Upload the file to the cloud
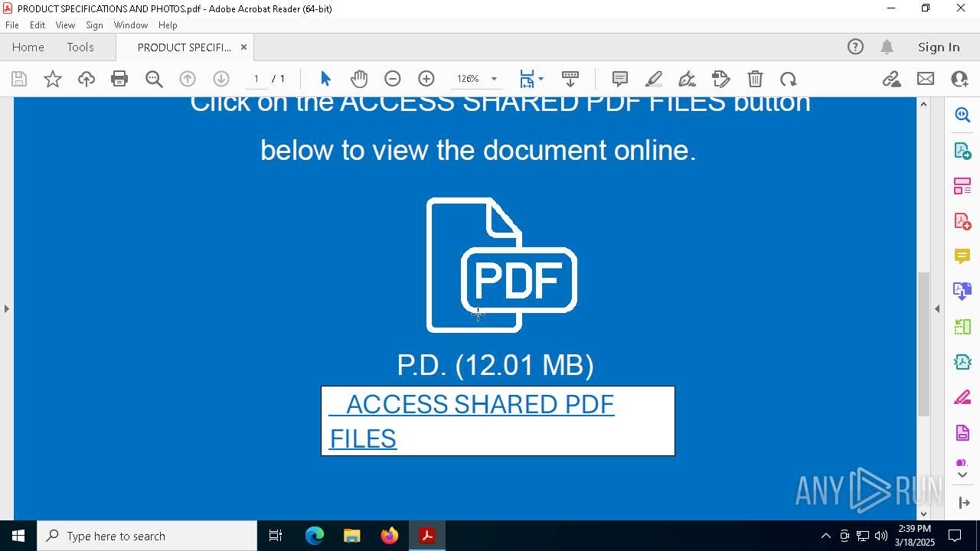980x551 pixels. pos(87,79)
